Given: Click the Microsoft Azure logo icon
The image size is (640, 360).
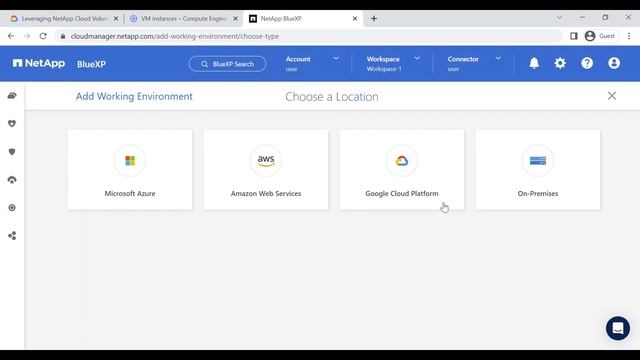Looking at the screenshot, I should 130,161.
